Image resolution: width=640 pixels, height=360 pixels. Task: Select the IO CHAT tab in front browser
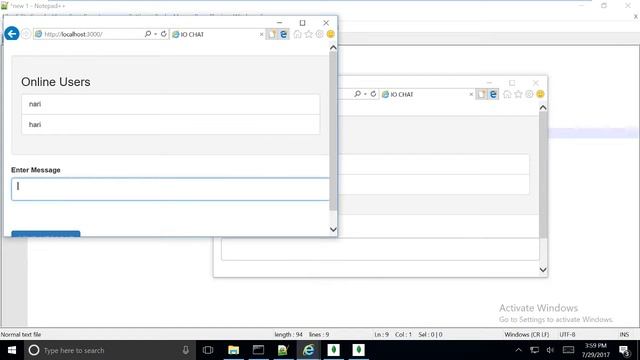[x=216, y=34]
